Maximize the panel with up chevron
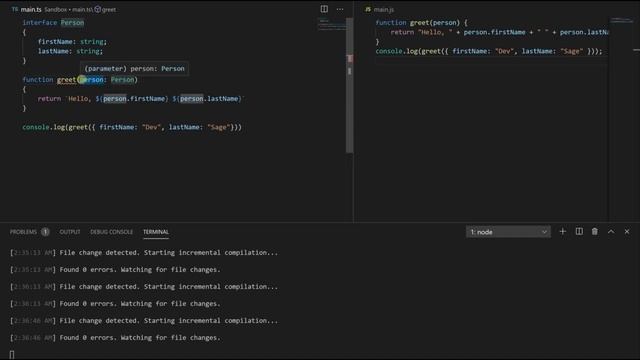640x360 pixels. (611, 231)
